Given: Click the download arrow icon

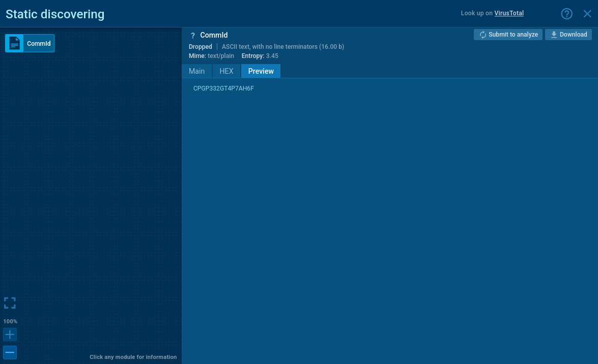Looking at the screenshot, I should tap(554, 35).
